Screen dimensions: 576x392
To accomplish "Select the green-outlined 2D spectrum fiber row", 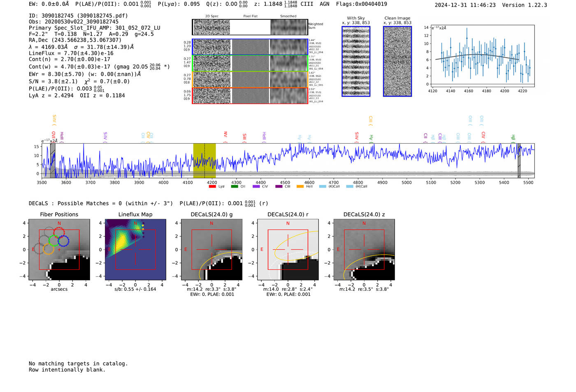I will coord(250,63).
